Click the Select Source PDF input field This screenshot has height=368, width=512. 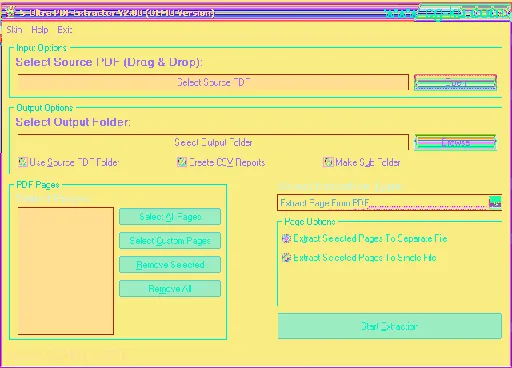213,82
